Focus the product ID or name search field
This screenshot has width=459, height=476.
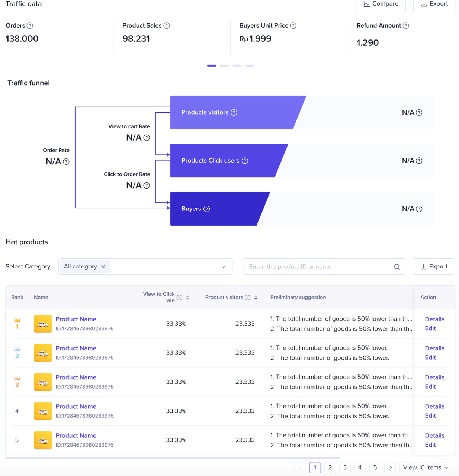click(318, 267)
